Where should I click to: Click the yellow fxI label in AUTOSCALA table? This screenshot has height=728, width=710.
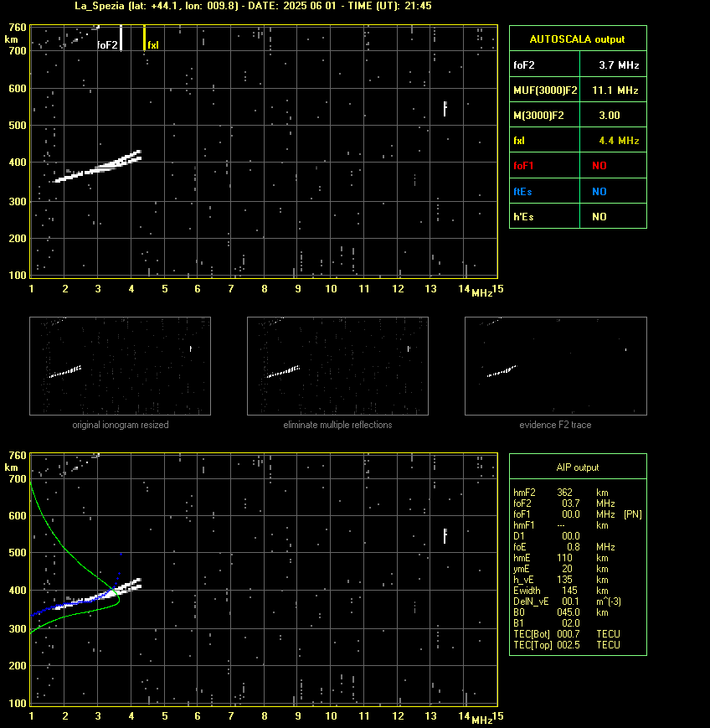pos(519,141)
